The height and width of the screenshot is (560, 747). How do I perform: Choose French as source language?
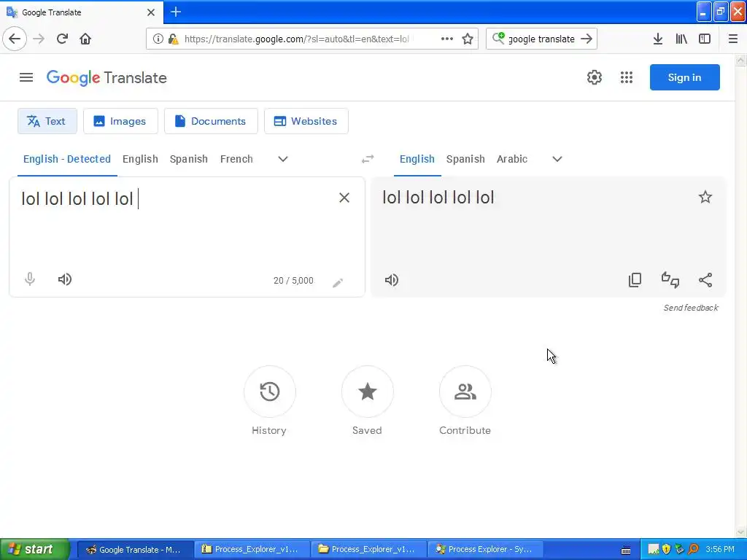pyautogui.click(x=236, y=159)
